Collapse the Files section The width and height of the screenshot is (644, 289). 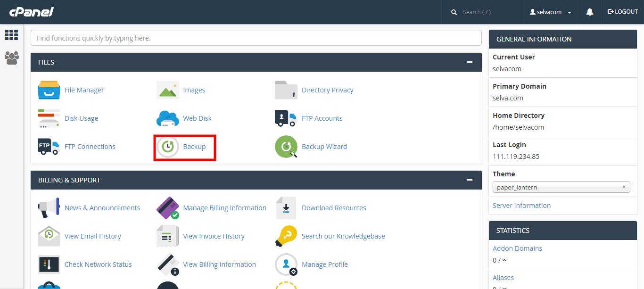click(470, 62)
